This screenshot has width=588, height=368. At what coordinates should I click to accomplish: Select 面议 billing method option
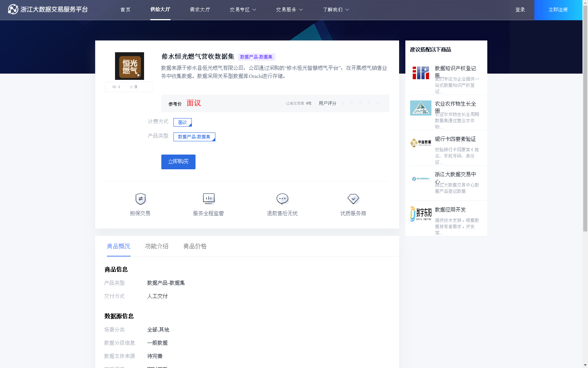point(183,122)
